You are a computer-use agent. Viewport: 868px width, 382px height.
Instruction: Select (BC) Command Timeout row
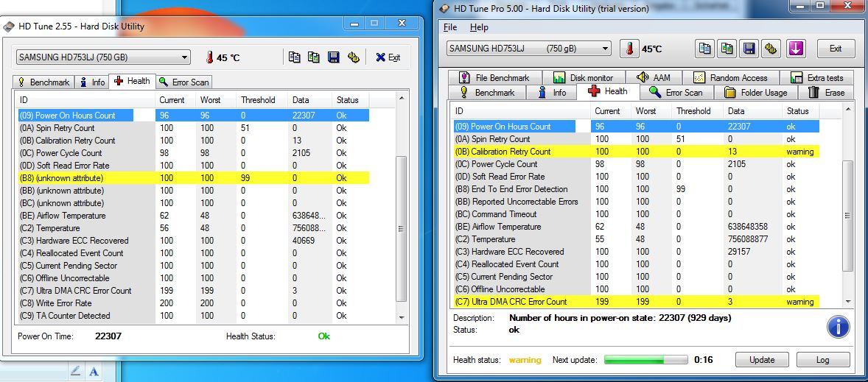[x=637, y=214]
